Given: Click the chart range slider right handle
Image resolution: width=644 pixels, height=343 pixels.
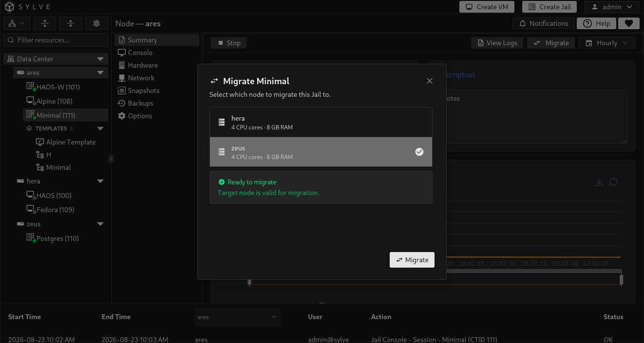Looking at the screenshot, I should point(621,280).
